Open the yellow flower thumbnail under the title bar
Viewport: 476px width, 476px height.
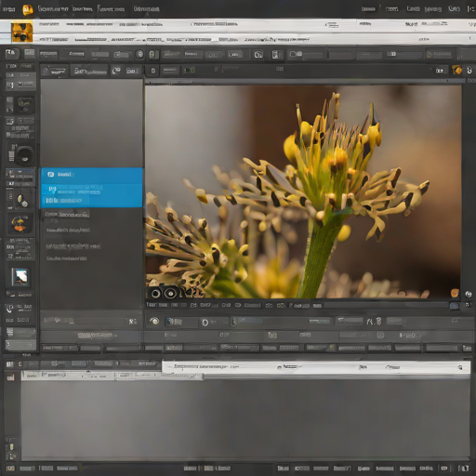point(21,32)
